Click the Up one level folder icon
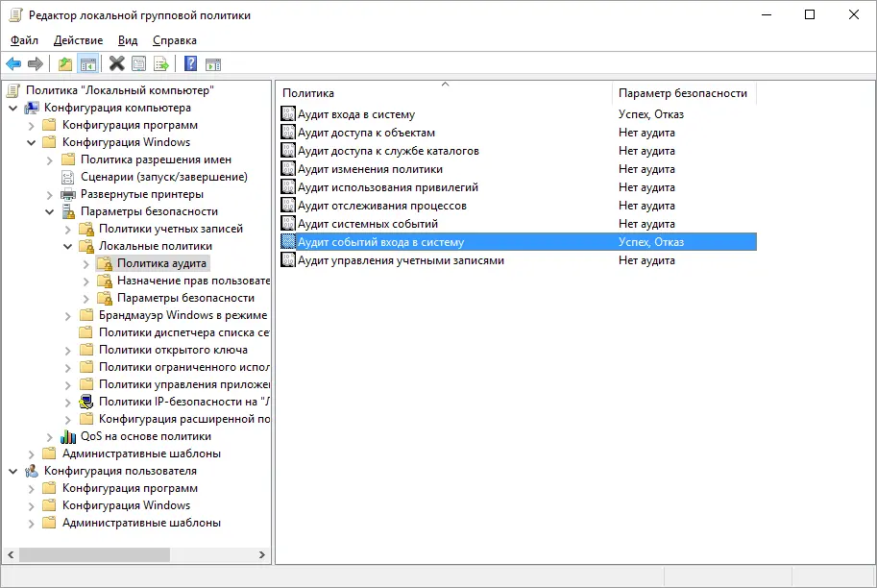 pyautogui.click(x=65, y=64)
